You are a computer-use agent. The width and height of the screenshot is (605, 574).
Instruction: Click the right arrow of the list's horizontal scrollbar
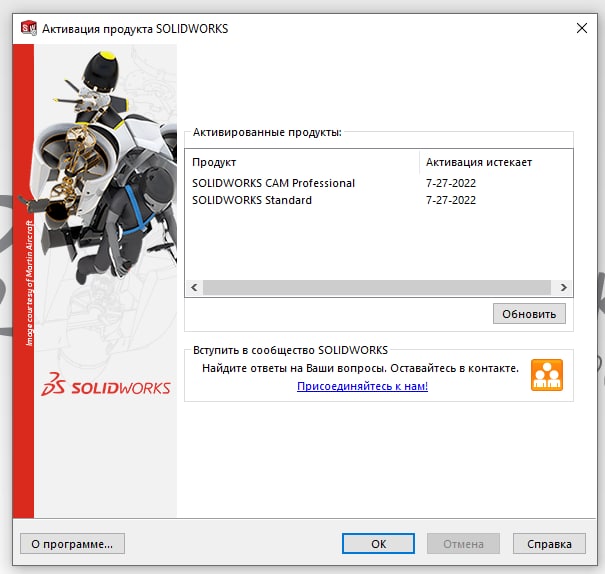click(x=563, y=287)
